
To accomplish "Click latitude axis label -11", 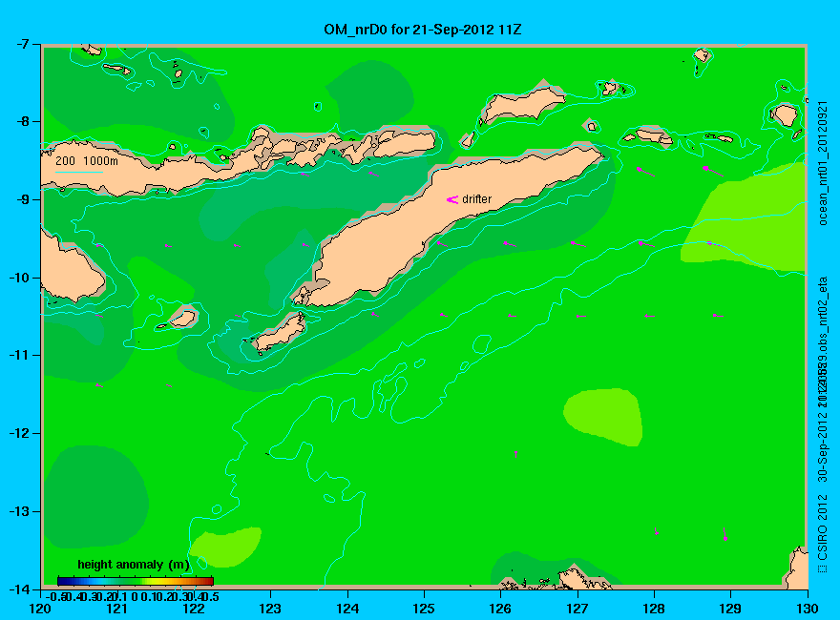I will [20, 355].
